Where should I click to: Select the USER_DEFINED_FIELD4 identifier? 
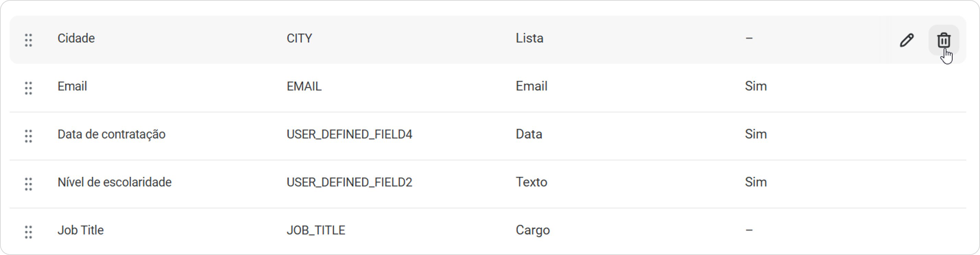[x=349, y=134]
